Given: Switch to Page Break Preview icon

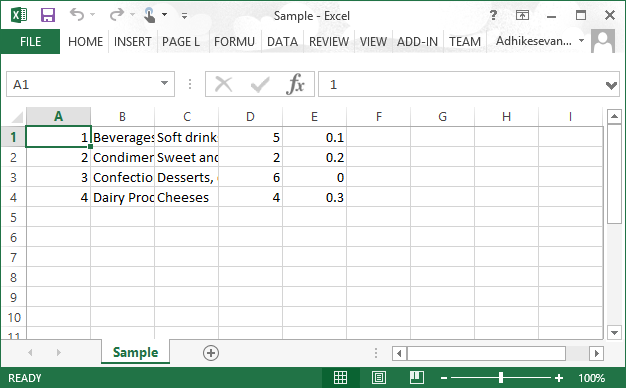Looking at the screenshot, I should point(417,378).
